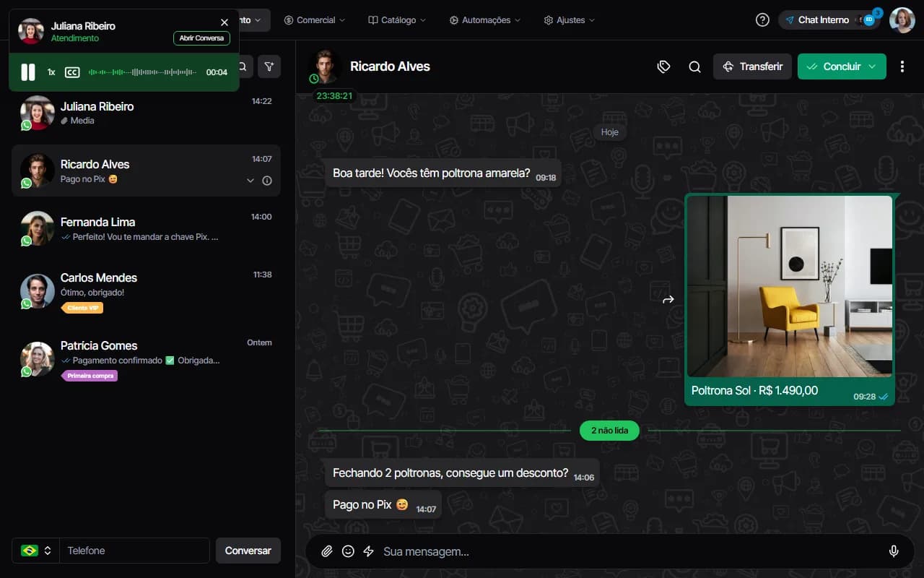Image resolution: width=924 pixels, height=578 pixels.
Task: Forward the Poltrona Sol image message
Action: coord(668,299)
